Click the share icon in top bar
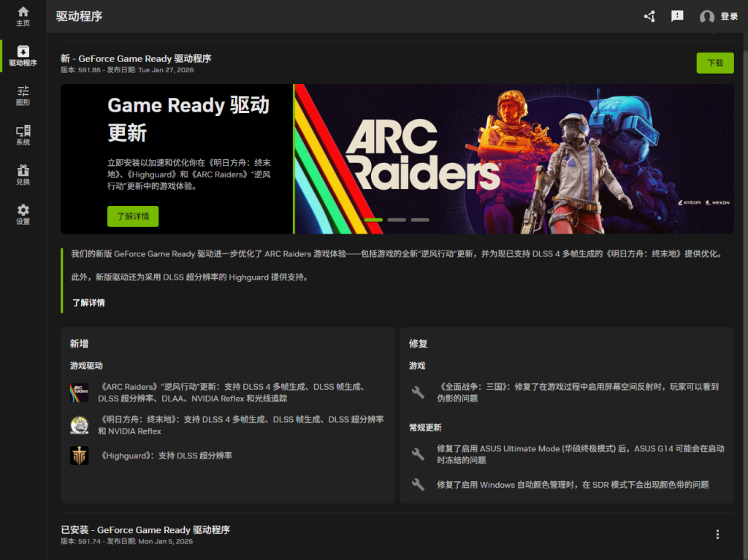748x560 pixels. 649,16
